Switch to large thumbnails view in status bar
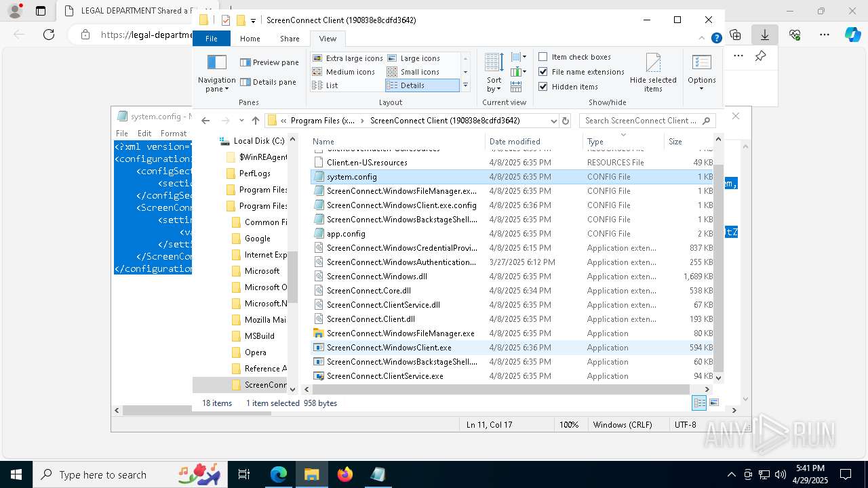This screenshot has width=868, height=488. pos(713,403)
